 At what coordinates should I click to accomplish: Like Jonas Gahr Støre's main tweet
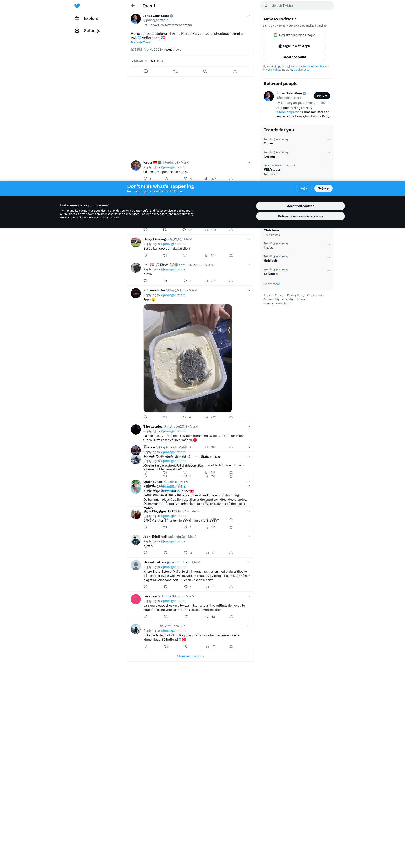[205, 71]
